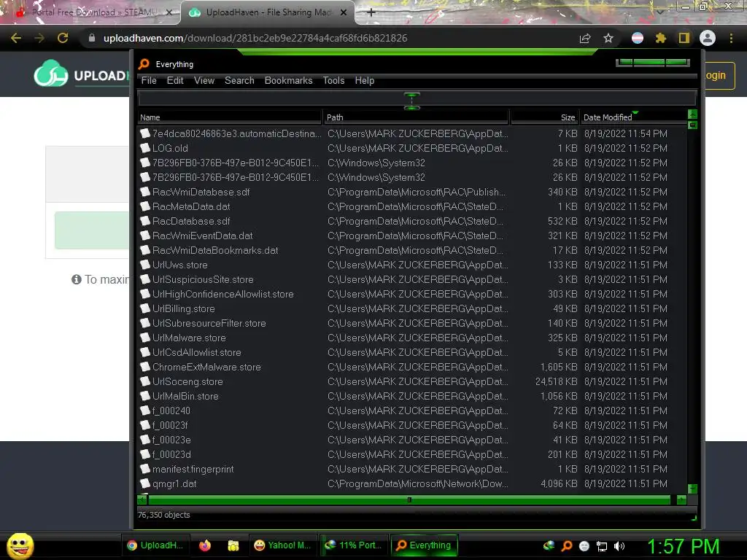Share this page via Chrome share icon
The image size is (747, 560).
(585, 38)
